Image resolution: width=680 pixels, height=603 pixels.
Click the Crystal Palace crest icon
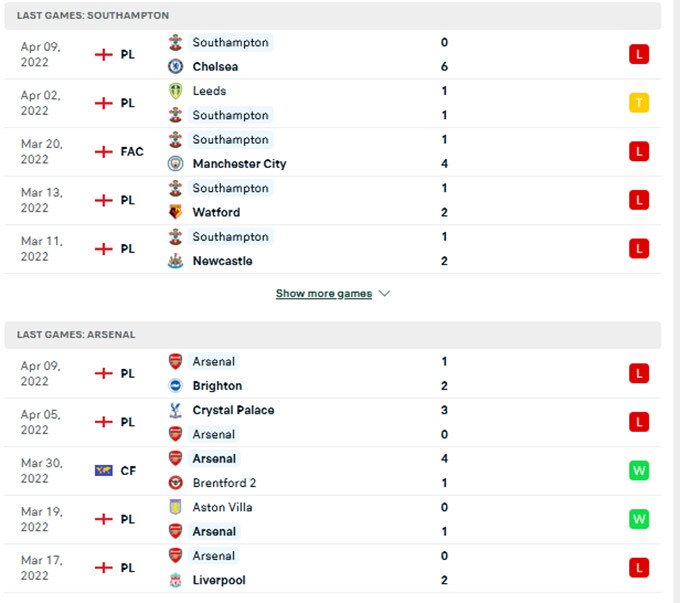click(175, 410)
